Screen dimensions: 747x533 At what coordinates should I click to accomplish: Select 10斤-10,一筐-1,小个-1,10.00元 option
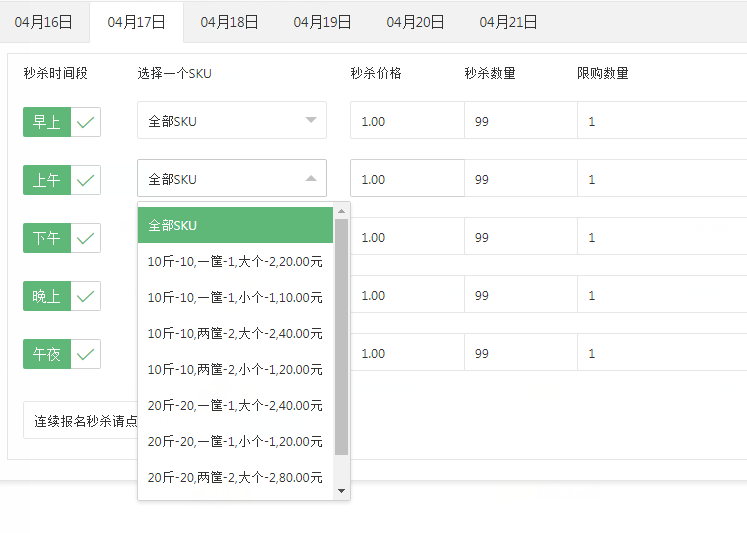coord(235,298)
